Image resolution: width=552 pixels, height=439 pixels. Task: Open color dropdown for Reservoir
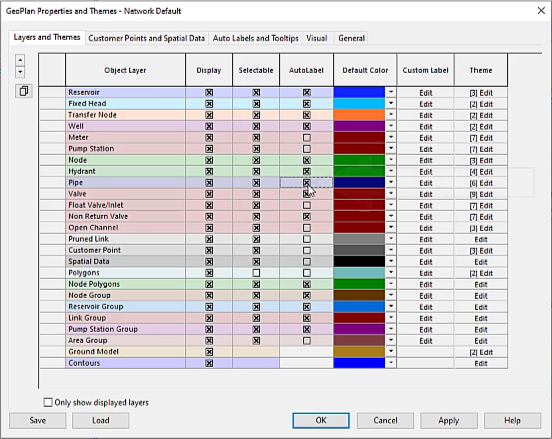click(391, 93)
